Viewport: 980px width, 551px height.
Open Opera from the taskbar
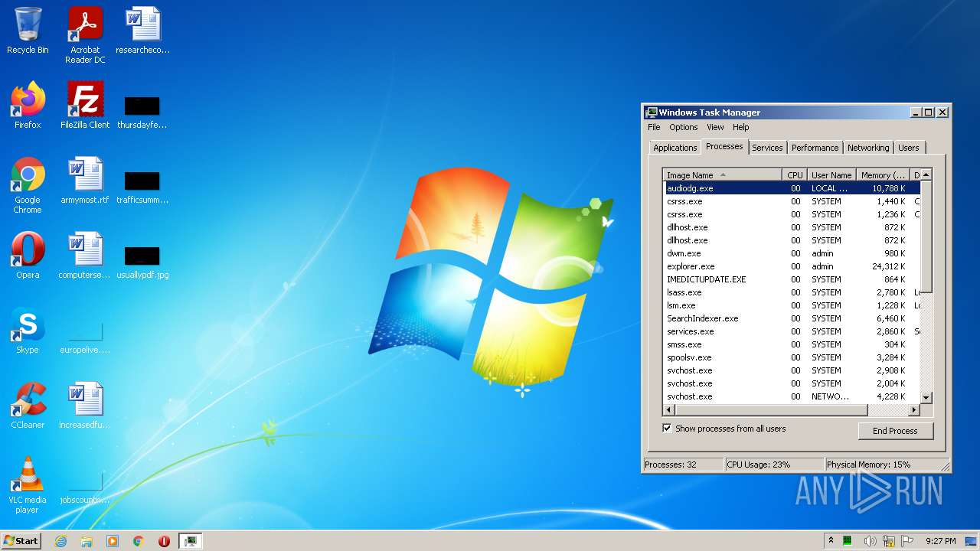point(164,541)
